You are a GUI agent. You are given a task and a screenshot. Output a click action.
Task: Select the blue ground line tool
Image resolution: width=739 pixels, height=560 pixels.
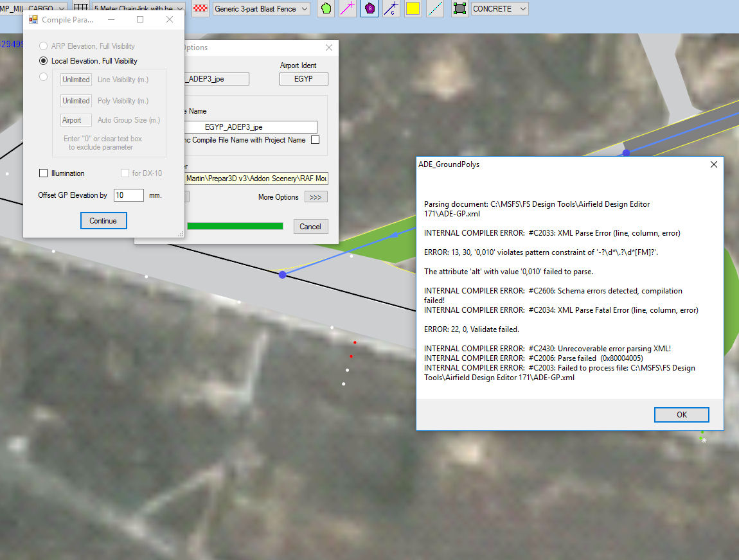click(391, 9)
